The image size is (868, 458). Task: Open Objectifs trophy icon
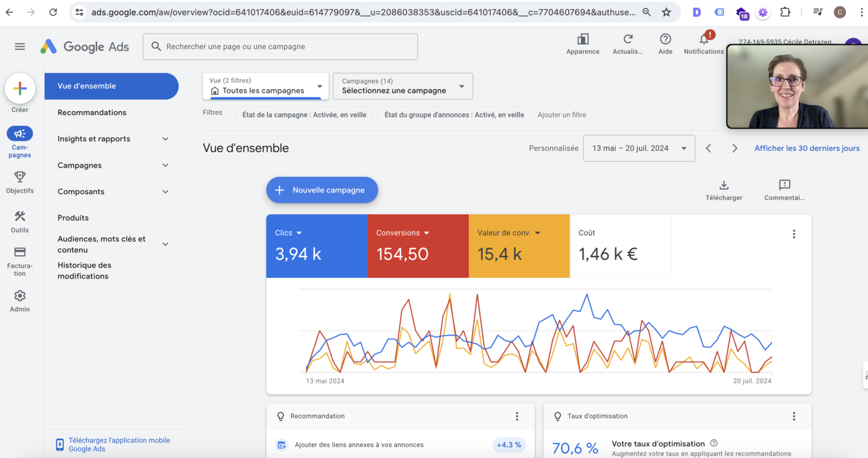click(x=20, y=177)
